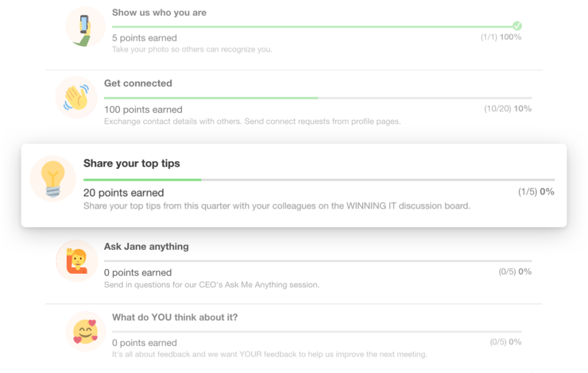Screen dimensions: 588x373
Task: Open the 'Ask Jane anything' challenge
Action: [146, 247]
